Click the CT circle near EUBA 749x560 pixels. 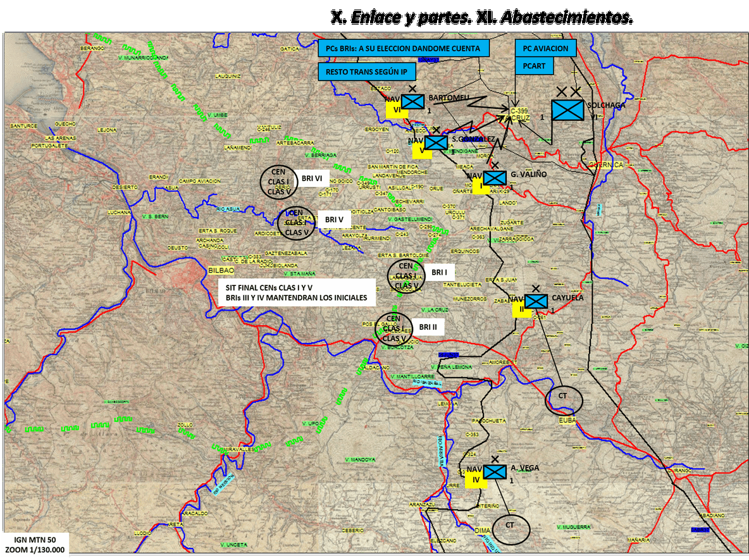564,401
